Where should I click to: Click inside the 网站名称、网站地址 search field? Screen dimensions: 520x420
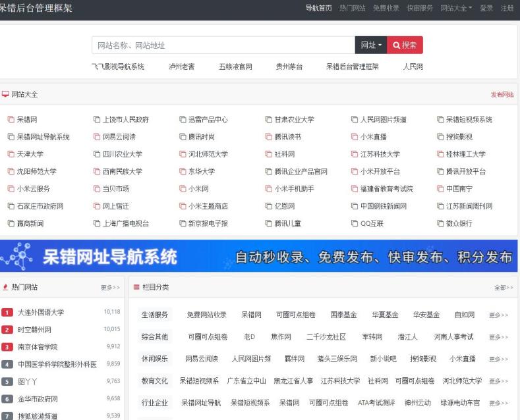pyautogui.click(x=223, y=45)
